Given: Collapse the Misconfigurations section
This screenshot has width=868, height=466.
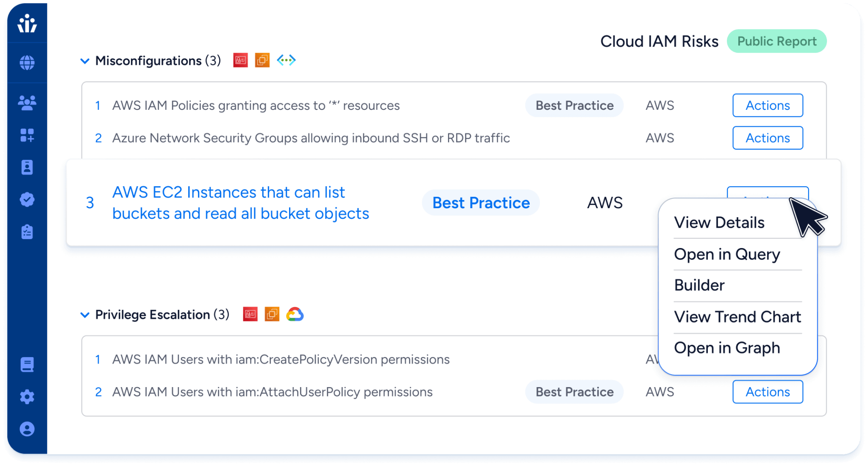Looking at the screenshot, I should [85, 61].
